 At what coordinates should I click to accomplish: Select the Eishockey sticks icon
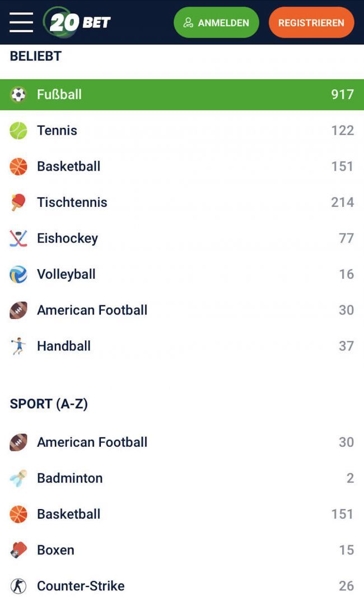coord(18,238)
